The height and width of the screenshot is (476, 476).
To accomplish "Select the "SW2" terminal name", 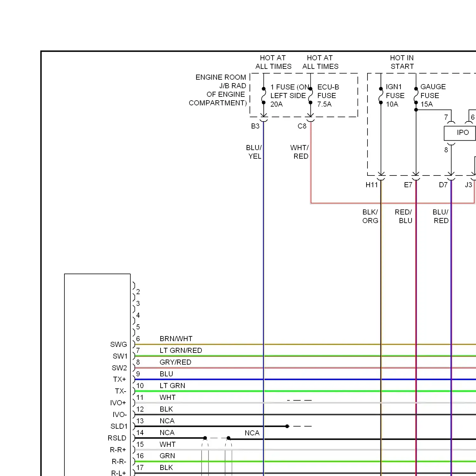I will (x=119, y=368).
